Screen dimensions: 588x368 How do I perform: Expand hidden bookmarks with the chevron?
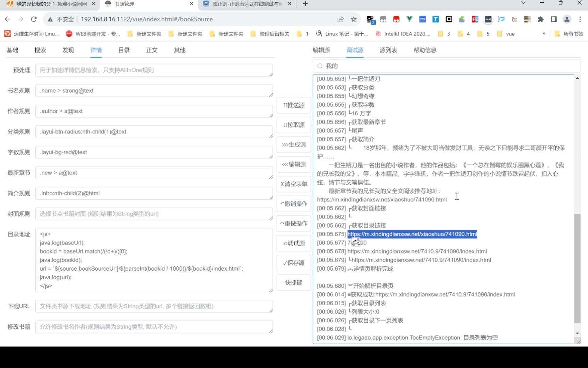click(544, 33)
